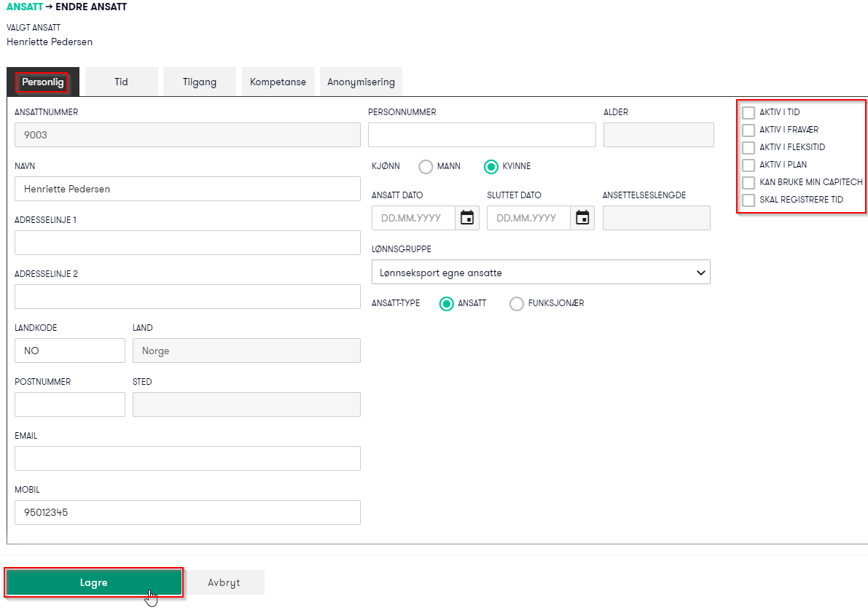Click the Ansatt dato date field
This screenshot has width=868, height=610.
pos(413,218)
